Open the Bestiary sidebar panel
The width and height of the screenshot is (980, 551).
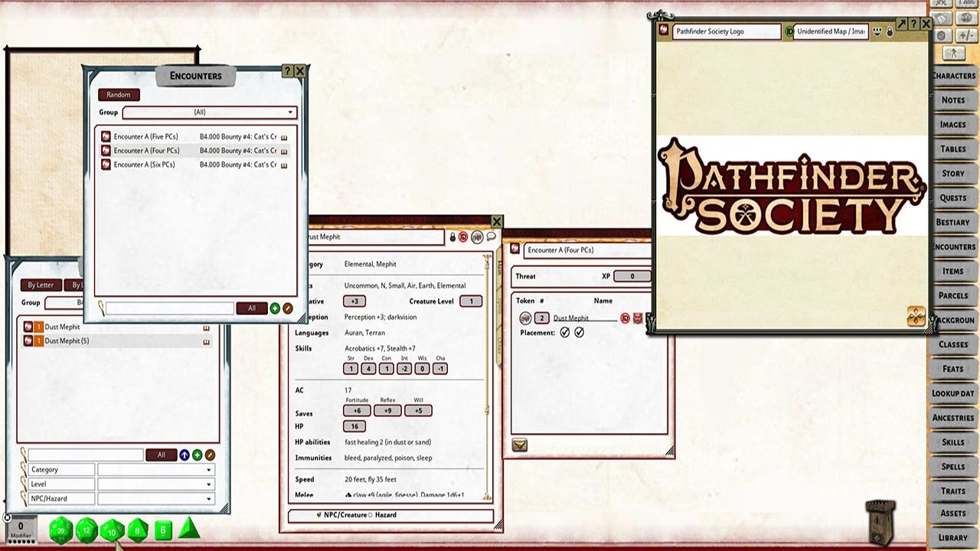point(953,222)
